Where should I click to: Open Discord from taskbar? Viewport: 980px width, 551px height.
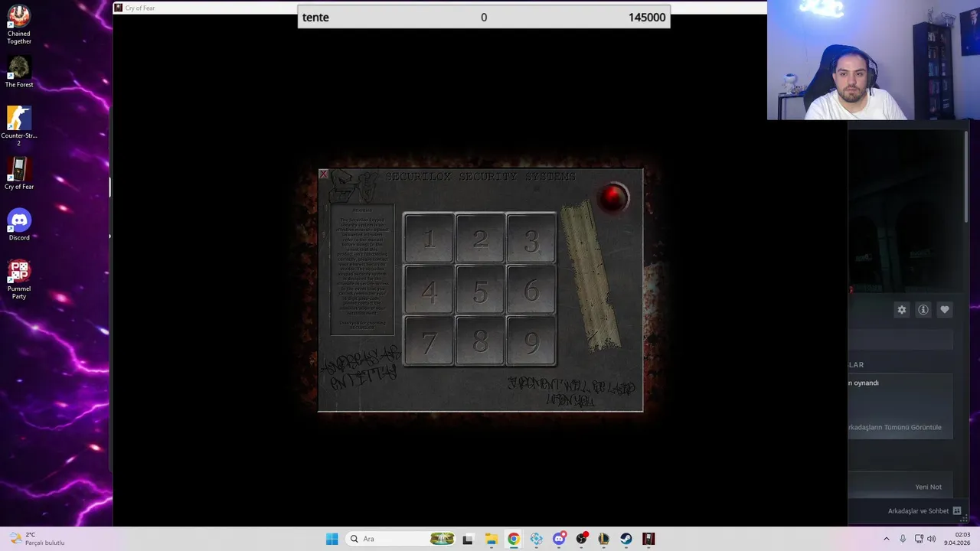tap(559, 539)
